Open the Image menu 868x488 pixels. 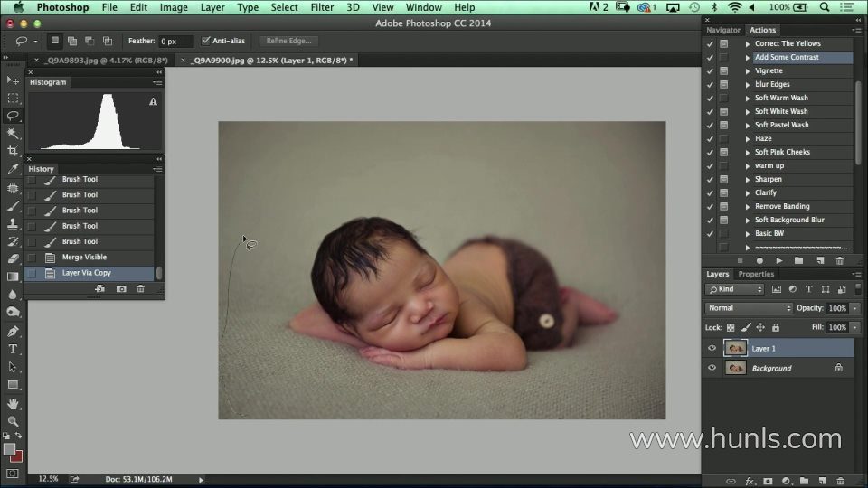click(x=174, y=7)
